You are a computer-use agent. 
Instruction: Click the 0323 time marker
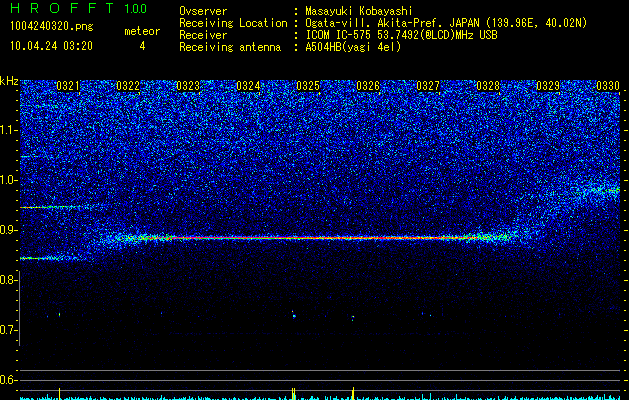point(188,86)
